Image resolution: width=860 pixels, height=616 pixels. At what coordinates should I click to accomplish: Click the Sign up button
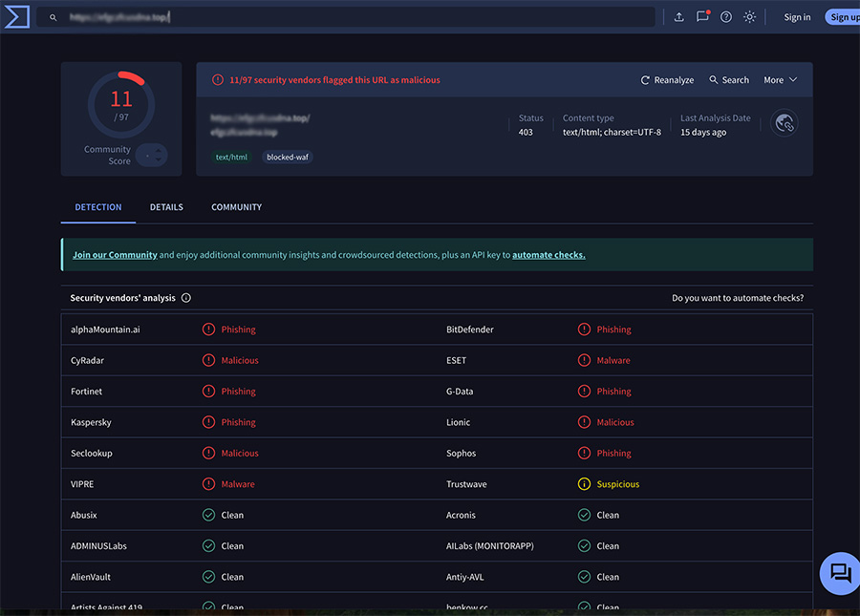click(843, 17)
